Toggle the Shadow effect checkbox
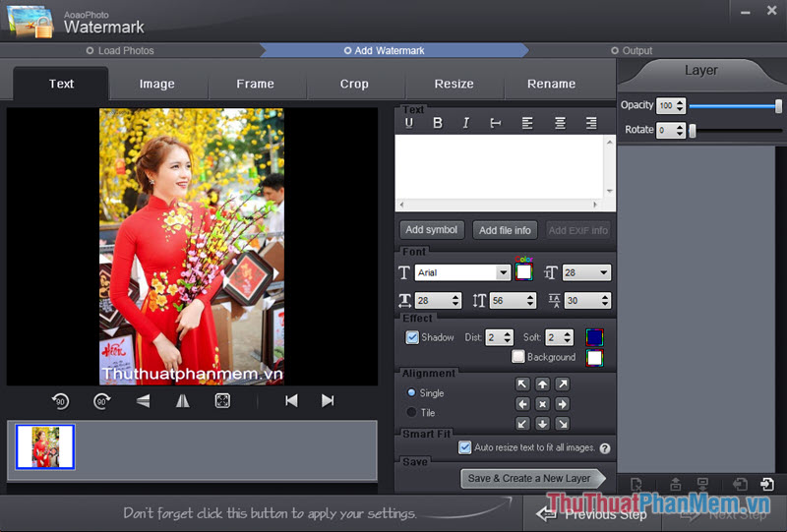 pyautogui.click(x=412, y=337)
